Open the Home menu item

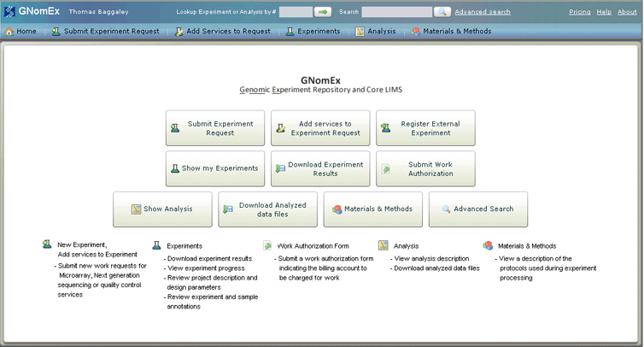(x=20, y=32)
